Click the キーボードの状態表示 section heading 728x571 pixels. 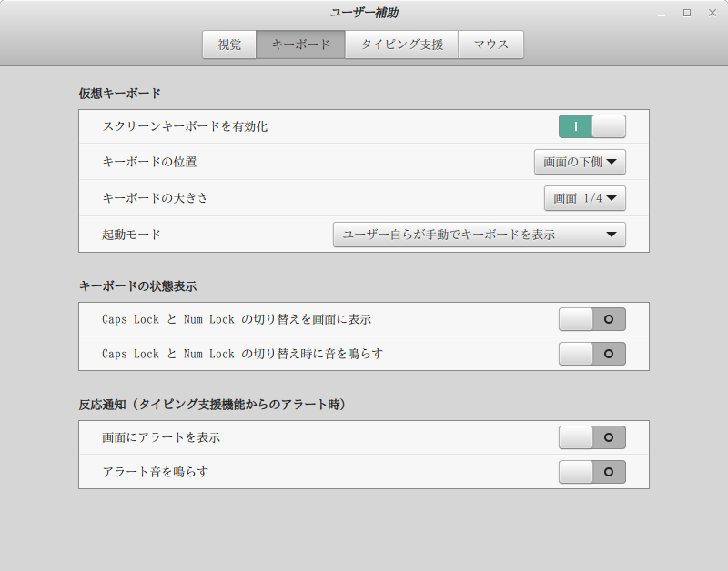click(x=138, y=285)
